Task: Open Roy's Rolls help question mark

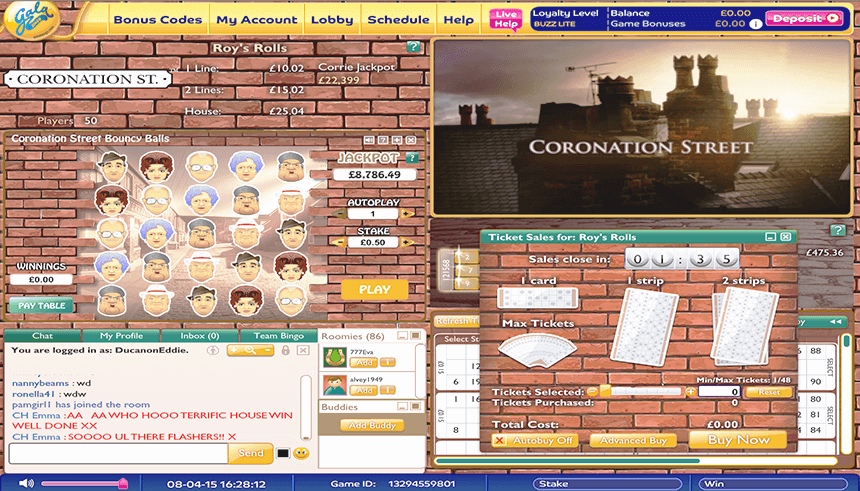Action: pos(413,47)
